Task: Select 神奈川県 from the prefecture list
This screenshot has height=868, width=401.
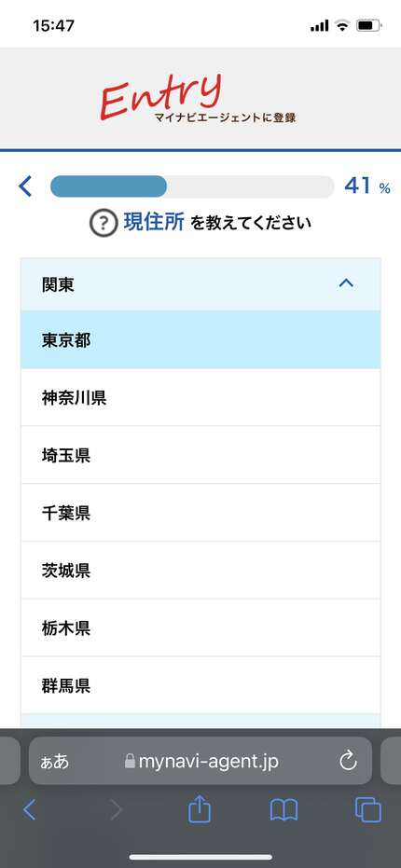Action: (200, 397)
